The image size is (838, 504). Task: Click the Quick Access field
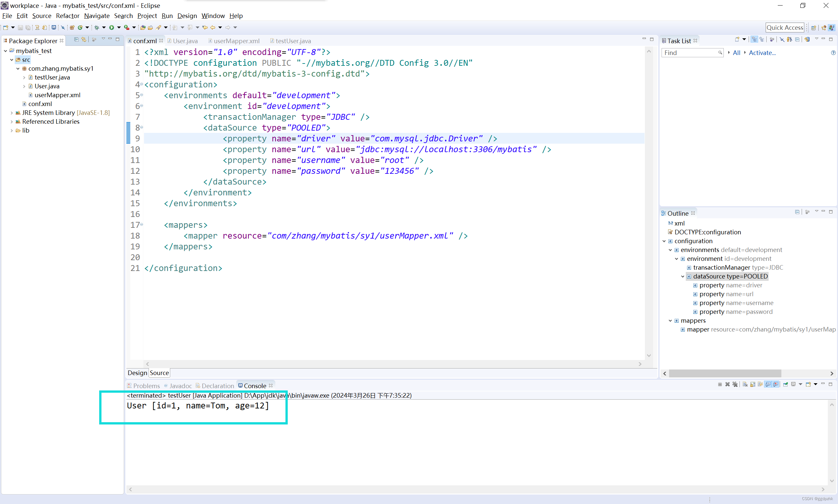pyautogui.click(x=785, y=27)
